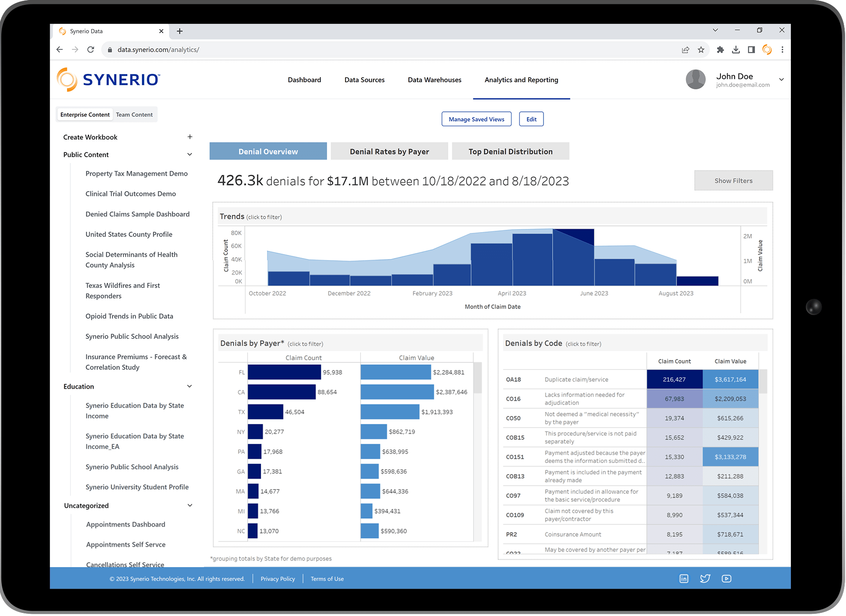The width and height of the screenshot is (846, 616).
Task: Open browser downloads icon
Action: (x=736, y=50)
